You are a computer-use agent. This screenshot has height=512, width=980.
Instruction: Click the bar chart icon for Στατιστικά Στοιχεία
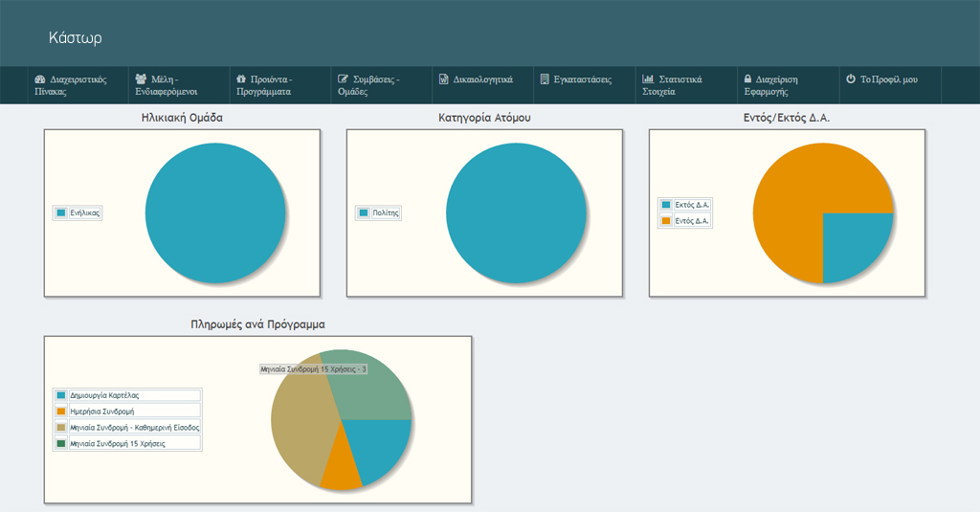(648, 79)
